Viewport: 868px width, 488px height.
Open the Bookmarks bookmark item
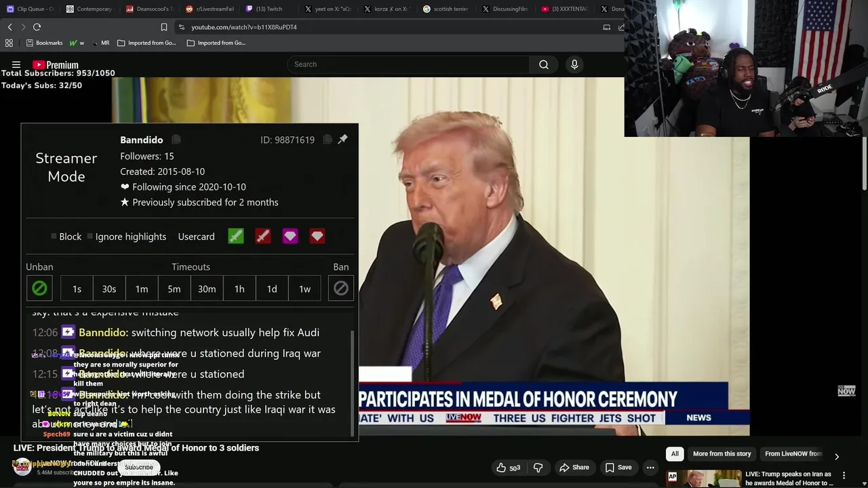[x=44, y=43]
